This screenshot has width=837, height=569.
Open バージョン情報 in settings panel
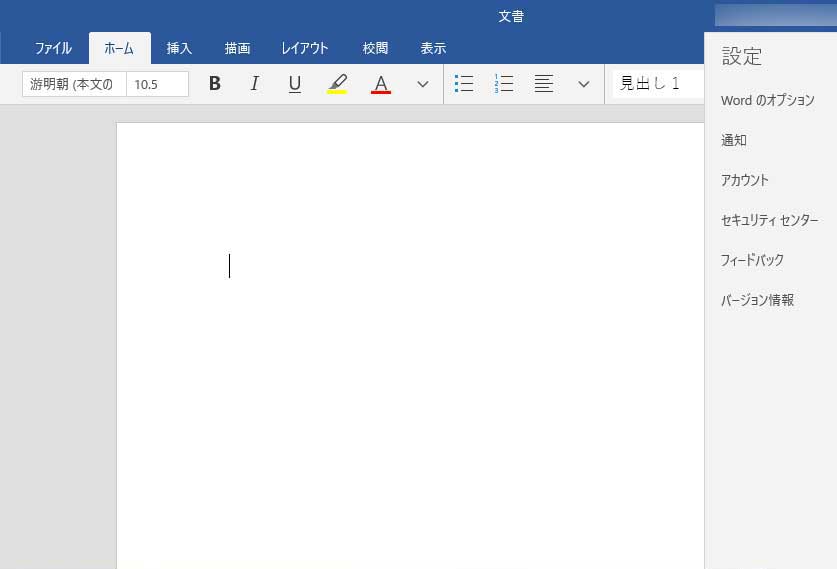tap(757, 300)
